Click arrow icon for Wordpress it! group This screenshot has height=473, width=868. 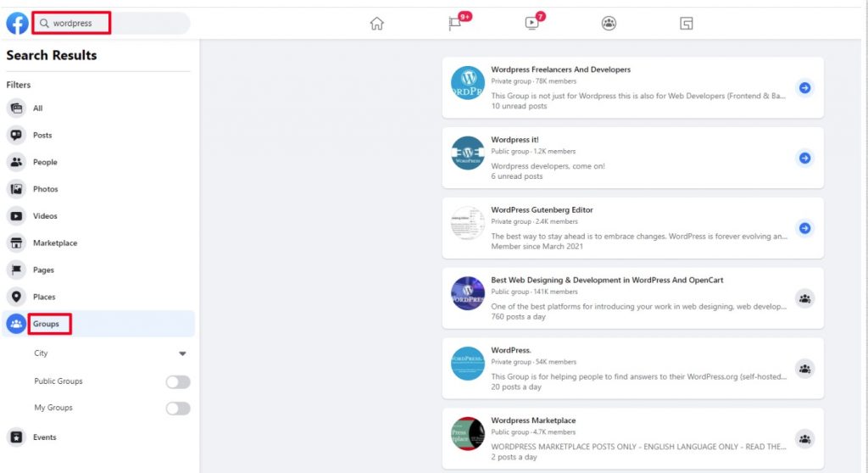[804, 158]
